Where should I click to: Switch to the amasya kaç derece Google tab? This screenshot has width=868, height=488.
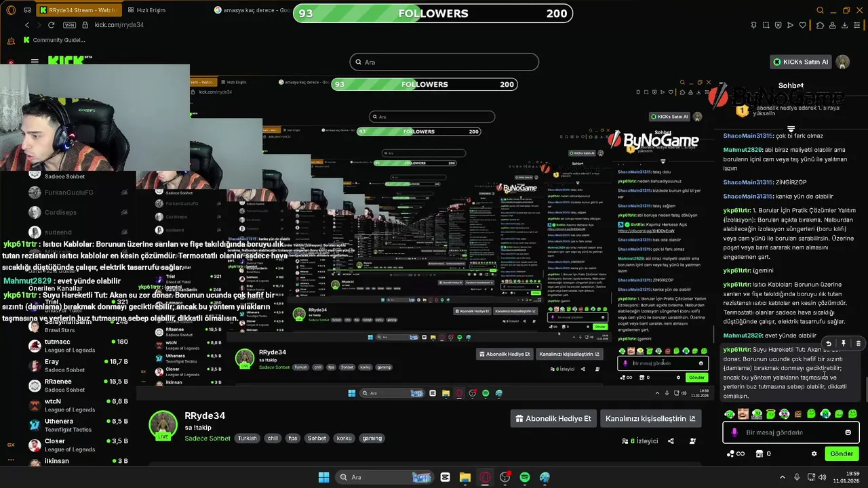(x=251, y=10)
